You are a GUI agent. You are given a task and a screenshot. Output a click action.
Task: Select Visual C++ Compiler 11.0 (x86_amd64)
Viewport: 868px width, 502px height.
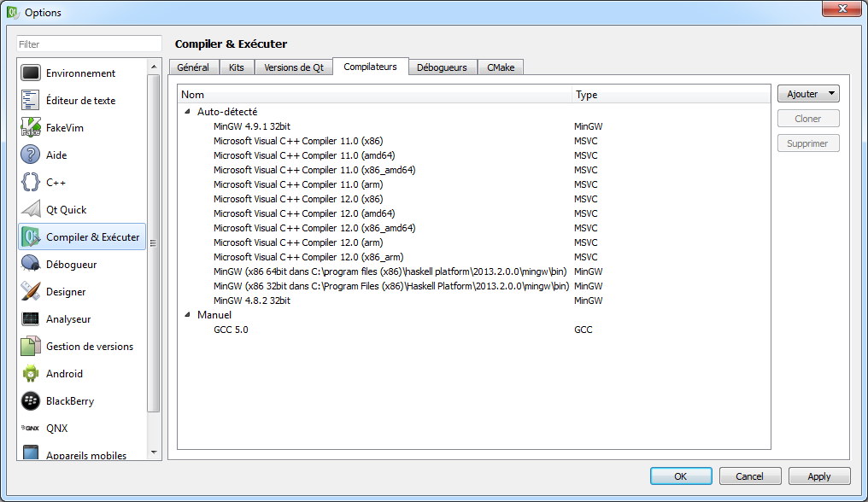coord(314,169)
